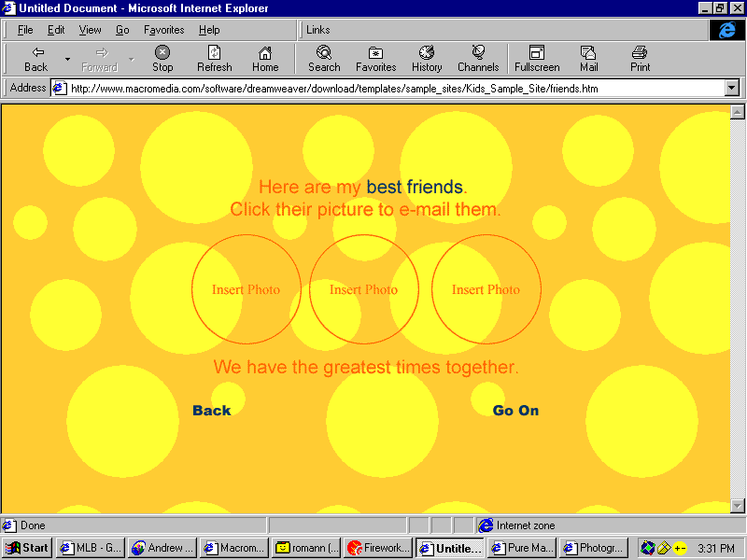
Task: Click the pencil system tray icon
Action: 663,548
